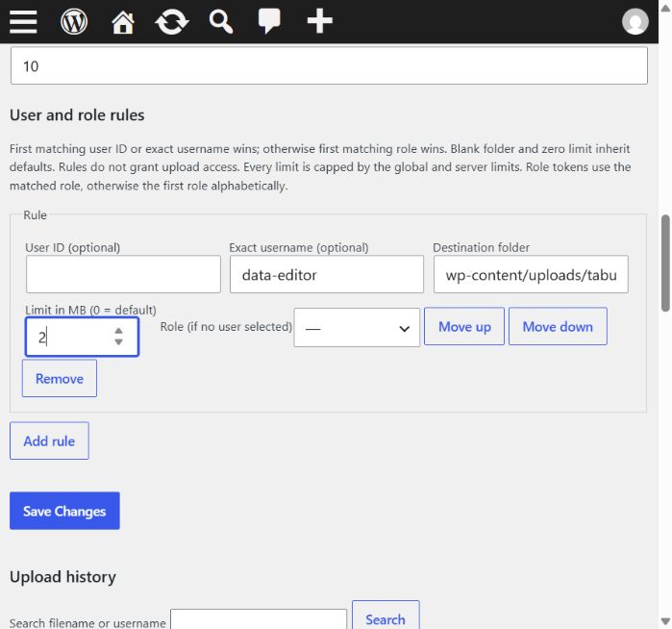672x629 pixels.
Task: Open the Role dropdown
Action: pyautogui.click(x=357, y=328)
